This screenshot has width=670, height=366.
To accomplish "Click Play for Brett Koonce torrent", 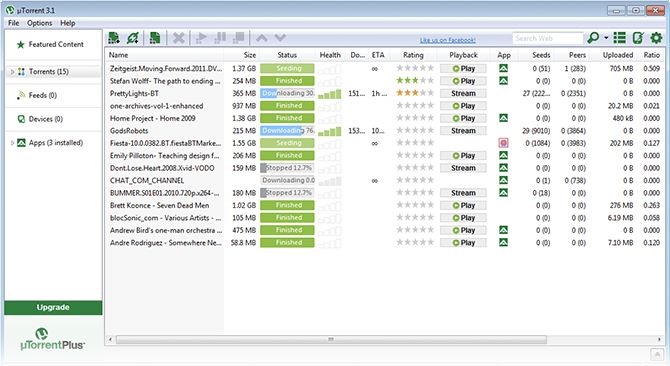I will (x=463, y=205).
